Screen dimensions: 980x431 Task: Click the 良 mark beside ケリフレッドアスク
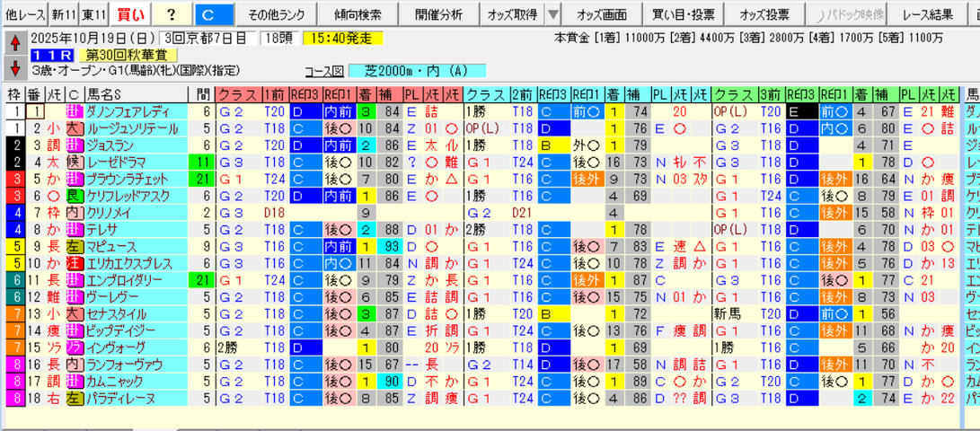coord(74,196)
